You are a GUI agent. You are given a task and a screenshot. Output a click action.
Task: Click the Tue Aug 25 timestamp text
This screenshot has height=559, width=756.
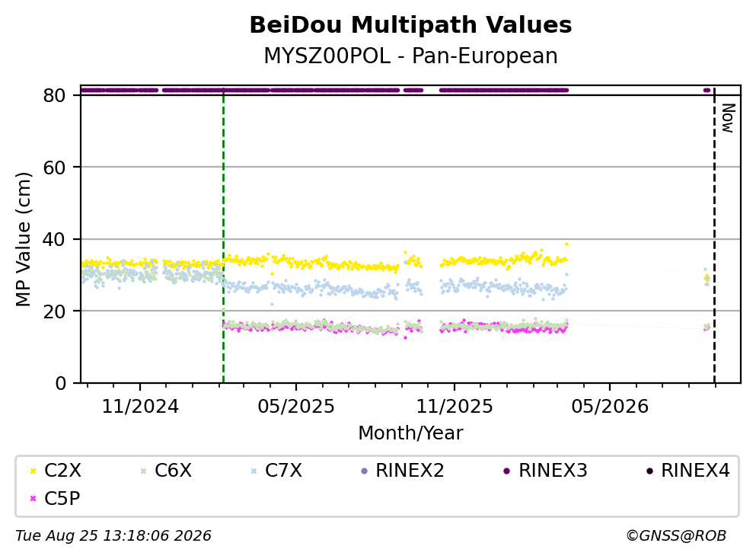click(113, 536)
